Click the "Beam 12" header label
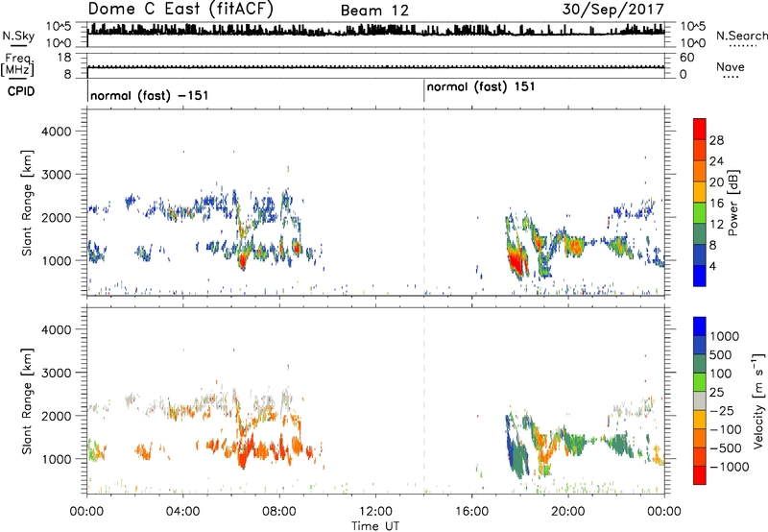The height and width of the screenshot is (532, 768). pos(374,11)
